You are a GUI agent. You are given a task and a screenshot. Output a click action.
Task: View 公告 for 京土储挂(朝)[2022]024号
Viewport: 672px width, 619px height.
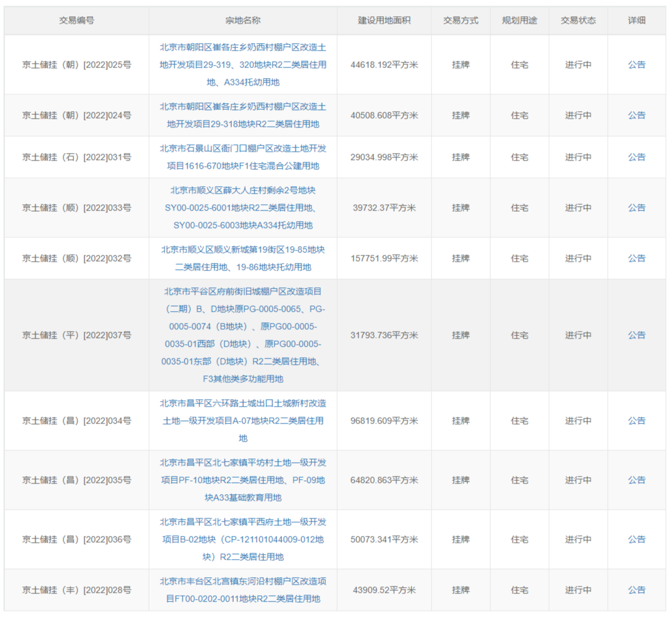tap(636, 116)
